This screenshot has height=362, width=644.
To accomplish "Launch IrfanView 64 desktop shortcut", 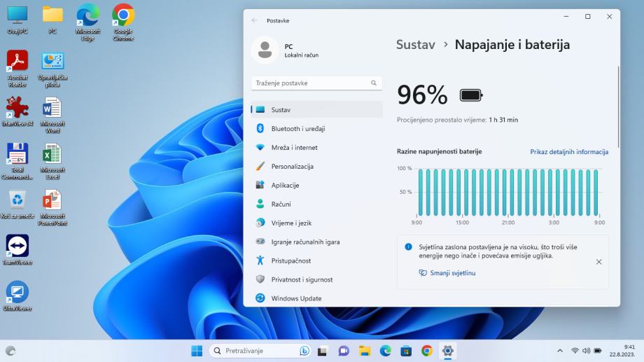I will (x=17, y=112).
